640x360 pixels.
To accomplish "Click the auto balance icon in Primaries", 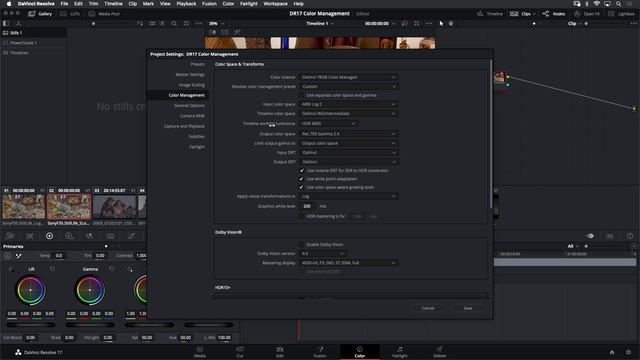I will click(x=7, y=256).
